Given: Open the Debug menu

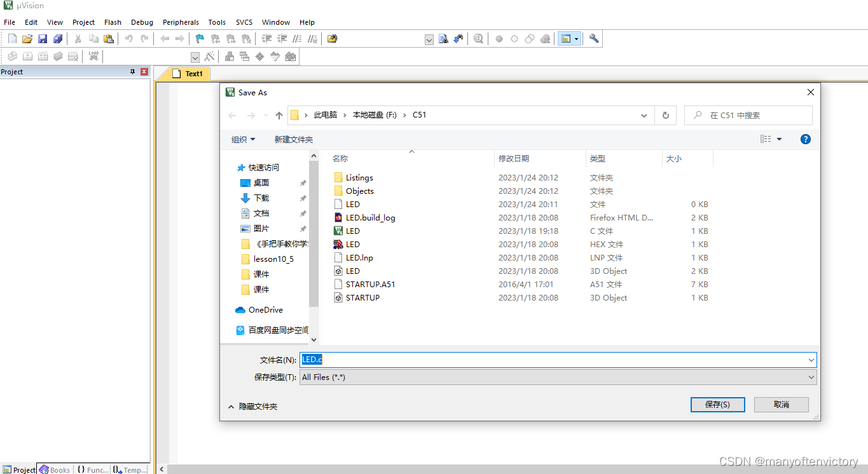Looking at the screenshot, I should pos(142,22).
